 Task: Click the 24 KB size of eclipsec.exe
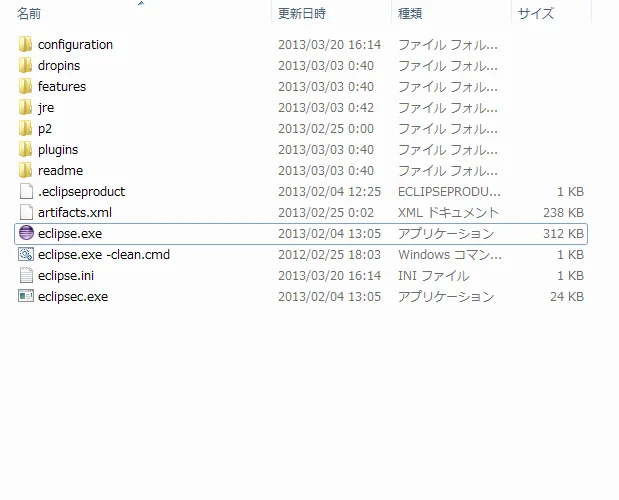(x=567, y=296)
